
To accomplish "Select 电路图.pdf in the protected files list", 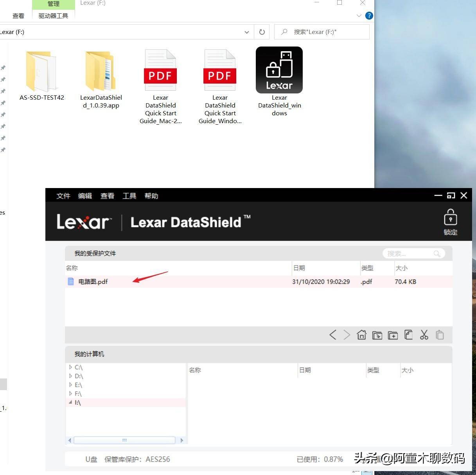I will 93,281.
